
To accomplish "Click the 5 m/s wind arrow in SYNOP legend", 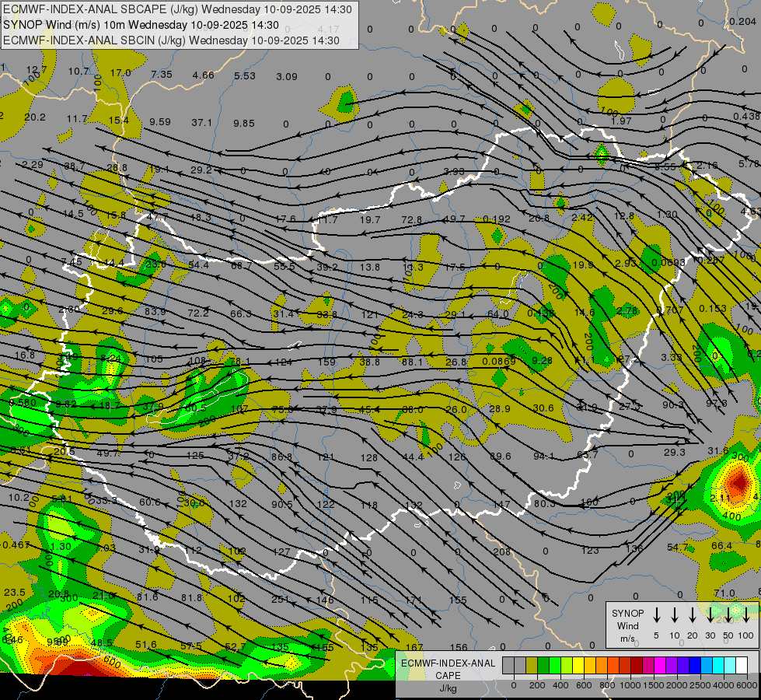I will pos(656,614).
